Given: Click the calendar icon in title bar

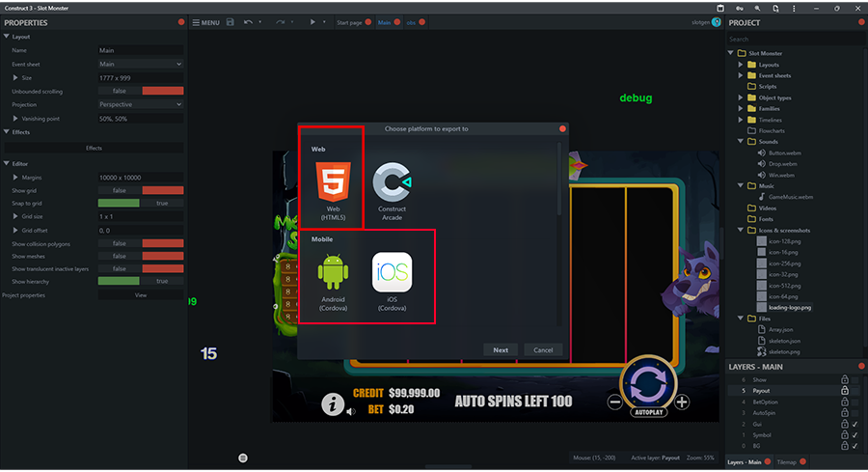Looking at the screenshot, I should [720, 9].
